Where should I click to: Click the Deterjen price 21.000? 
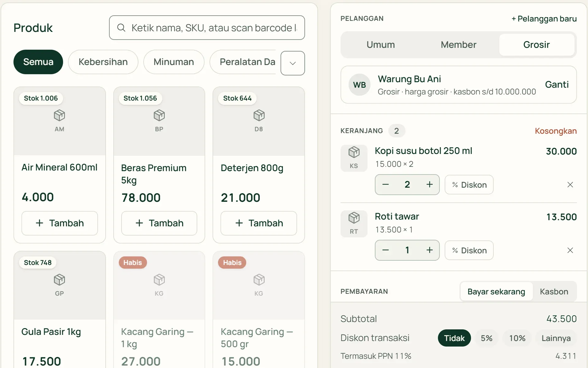240,198
